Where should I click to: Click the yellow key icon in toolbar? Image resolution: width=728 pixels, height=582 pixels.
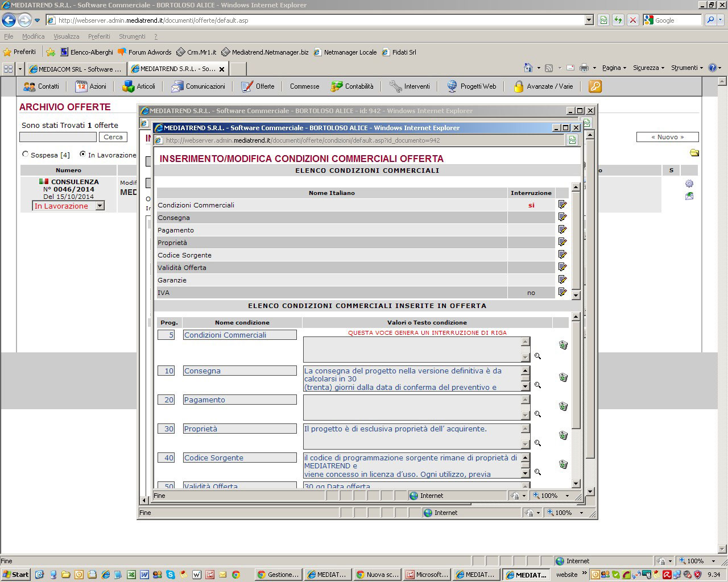595,86
